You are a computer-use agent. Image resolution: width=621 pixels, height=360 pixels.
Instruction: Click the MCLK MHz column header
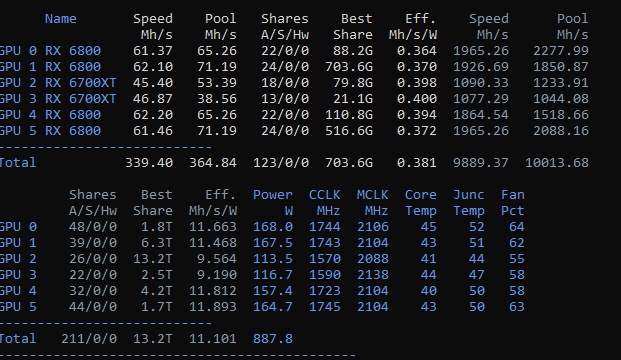[x=372, y=202]
